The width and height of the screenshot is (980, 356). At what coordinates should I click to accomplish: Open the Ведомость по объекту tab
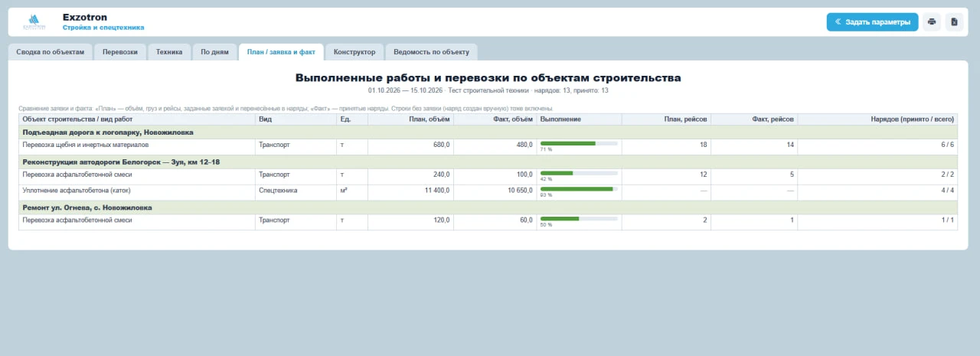click(431, 52)
